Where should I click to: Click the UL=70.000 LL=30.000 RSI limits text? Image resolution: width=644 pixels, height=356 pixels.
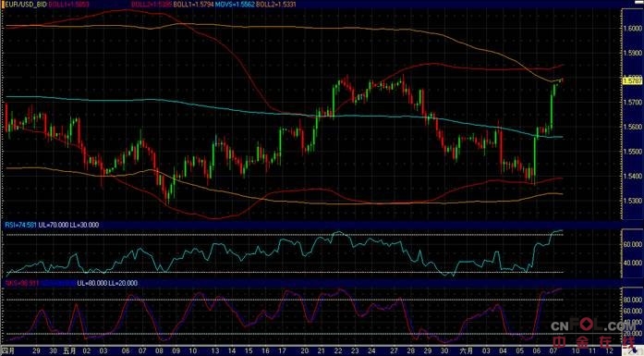click(68, 225)
